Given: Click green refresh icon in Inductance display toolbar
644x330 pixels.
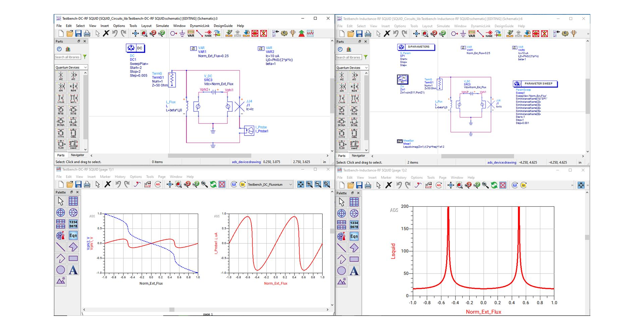Looking at the screenshot, I should tap(494, 185).
